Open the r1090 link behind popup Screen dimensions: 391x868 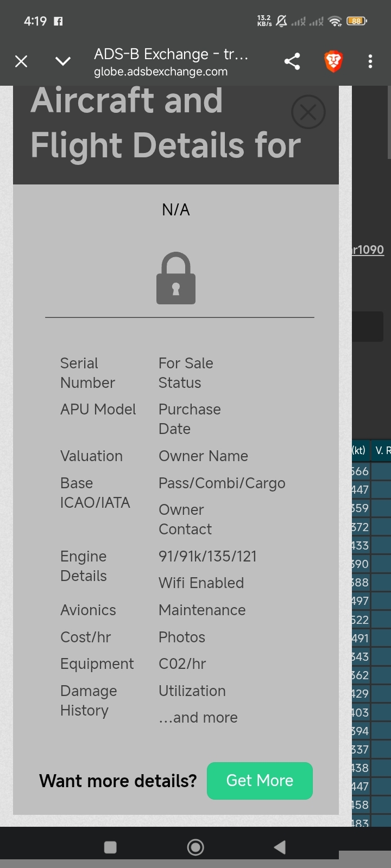369,250
